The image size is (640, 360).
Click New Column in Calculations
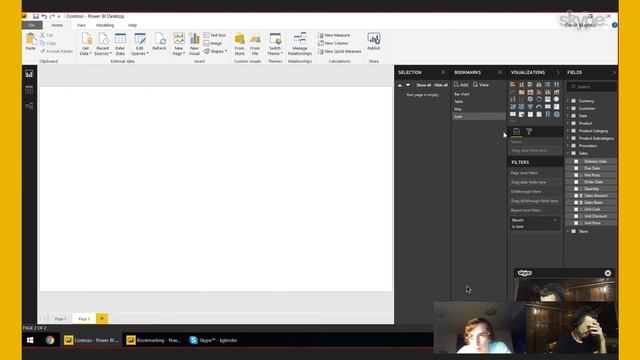tap(333, 43)
